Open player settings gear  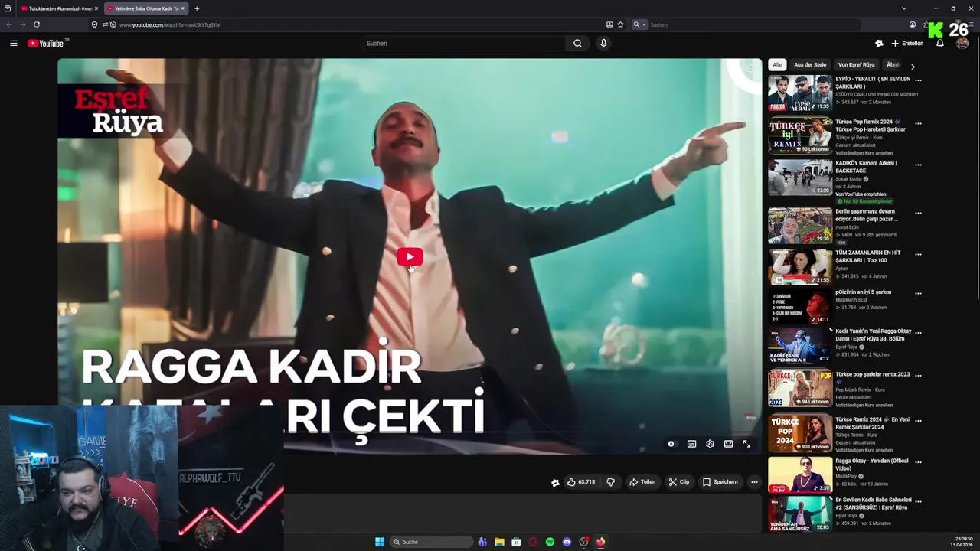(x=710, y=444)
